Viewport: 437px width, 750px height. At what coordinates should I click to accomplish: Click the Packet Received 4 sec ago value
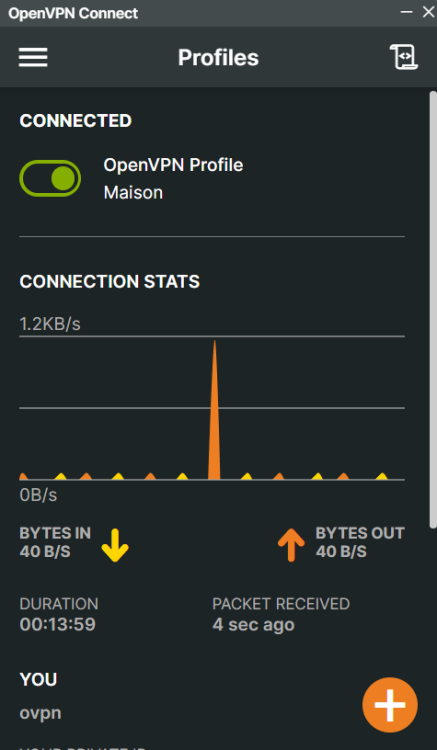point(253,625)
